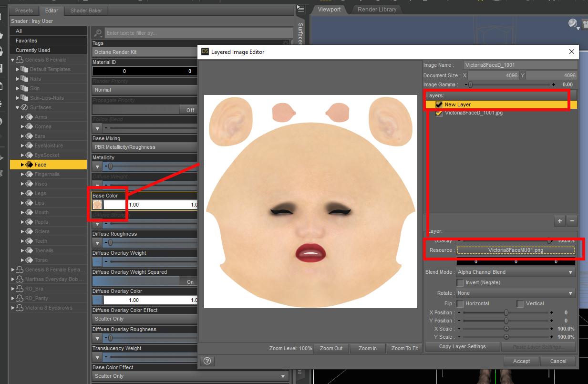Click the RO_Panty figure icon
Viewport: 588px width, 384px height.
point(20,298)
